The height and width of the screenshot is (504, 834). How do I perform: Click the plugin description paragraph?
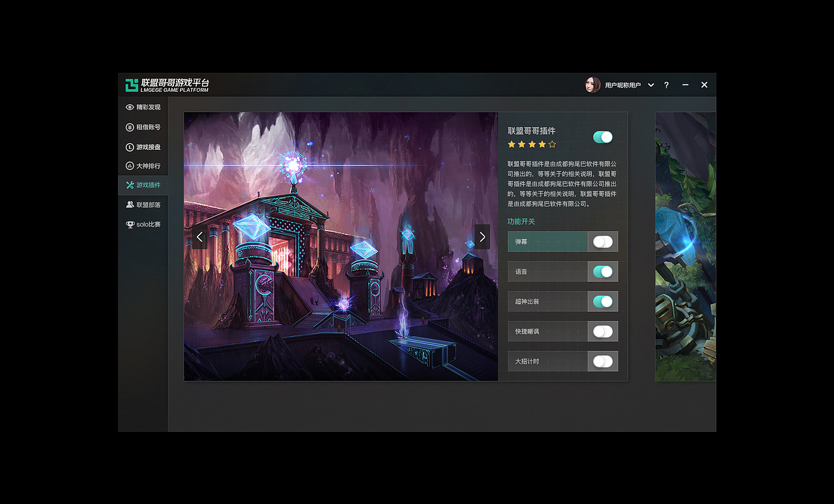point(562,184)
